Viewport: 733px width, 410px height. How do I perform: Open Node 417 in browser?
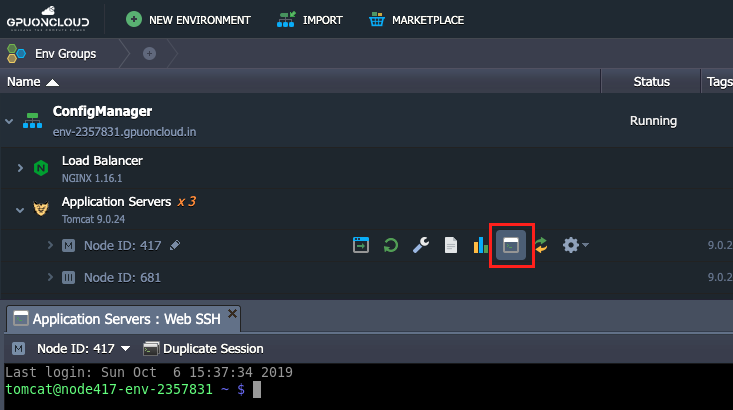coord(361,245)
